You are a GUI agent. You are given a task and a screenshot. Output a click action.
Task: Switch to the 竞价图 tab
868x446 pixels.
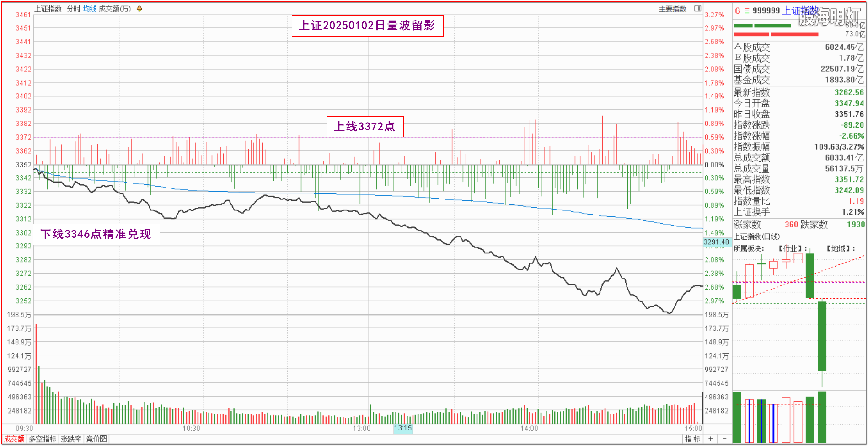coord(96,439)
